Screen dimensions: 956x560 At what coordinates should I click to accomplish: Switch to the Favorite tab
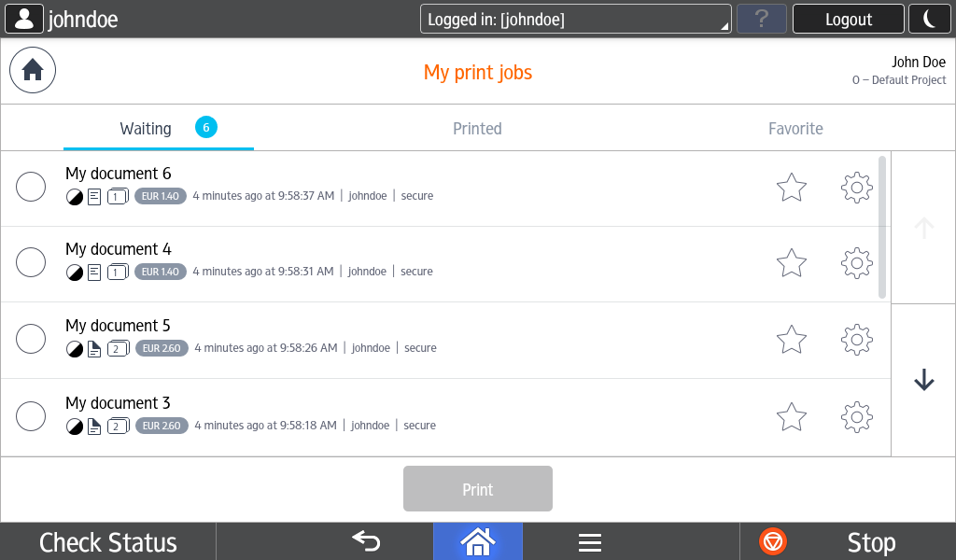795,129
